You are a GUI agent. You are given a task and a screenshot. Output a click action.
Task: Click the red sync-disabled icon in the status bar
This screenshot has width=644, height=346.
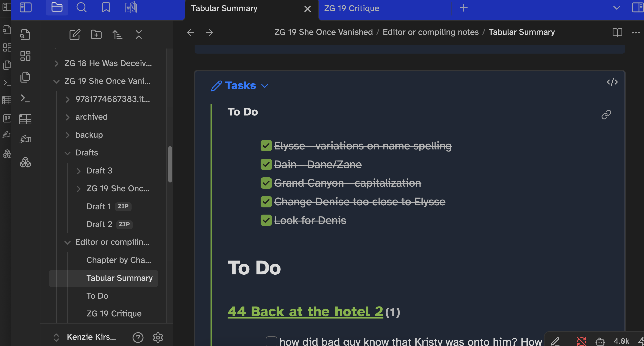click(x=582, y=341)
